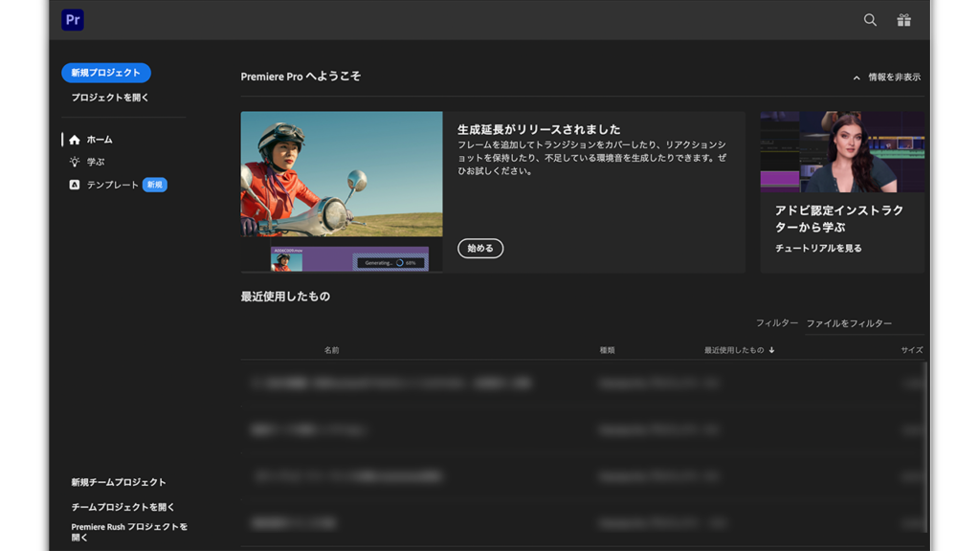Click the gift box what's new icon
The width and height of the screenshot is (980, 551).
[x=903, y=20]
